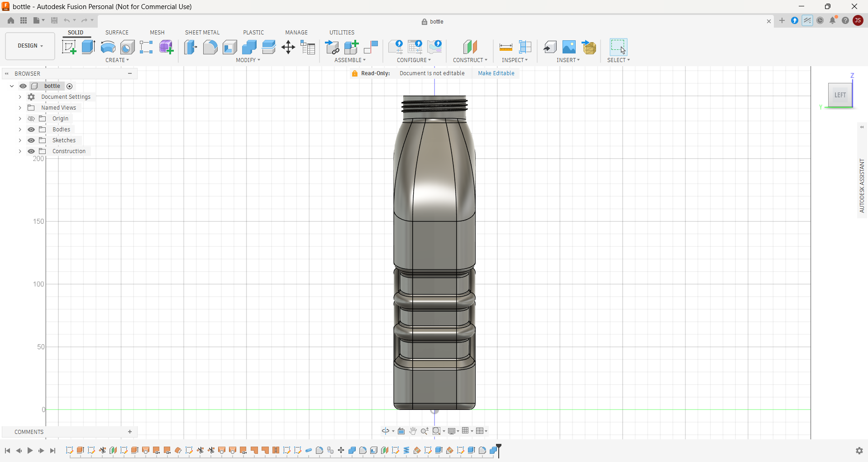The height and width of the screenshot is (462, 868).
Task: Select the Create Form purple icon
Action: point(167,47)
